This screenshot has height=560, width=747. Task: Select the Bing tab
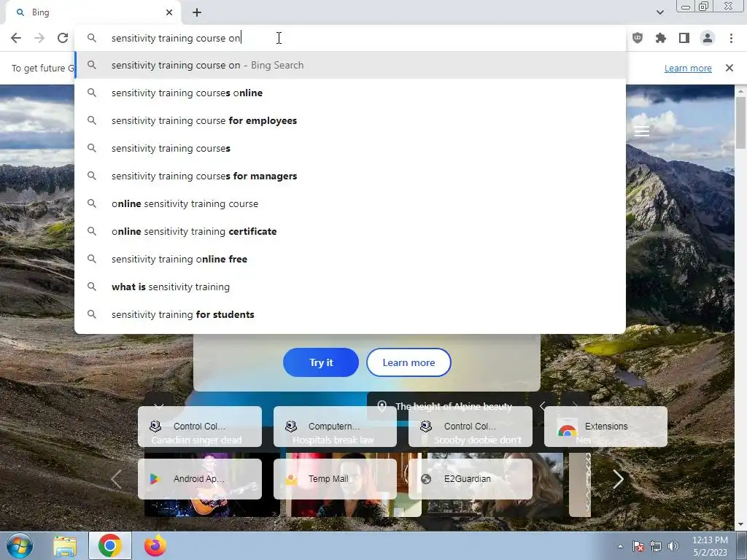(93, 13)
